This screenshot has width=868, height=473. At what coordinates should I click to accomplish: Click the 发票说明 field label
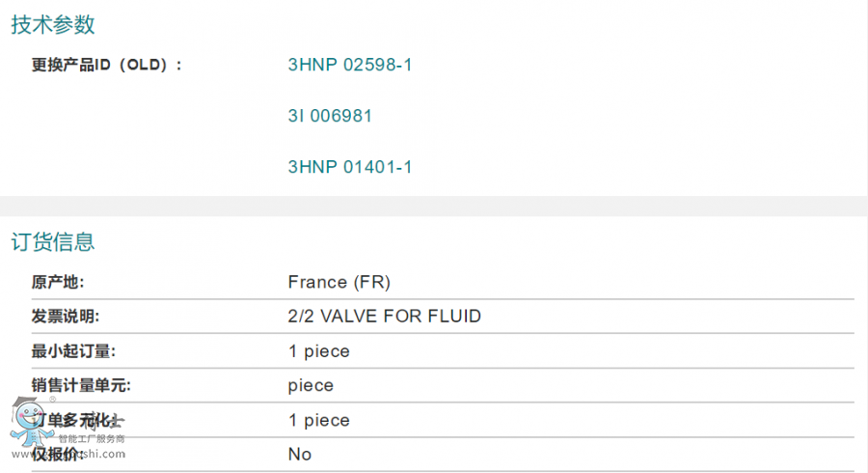point(66,317)
